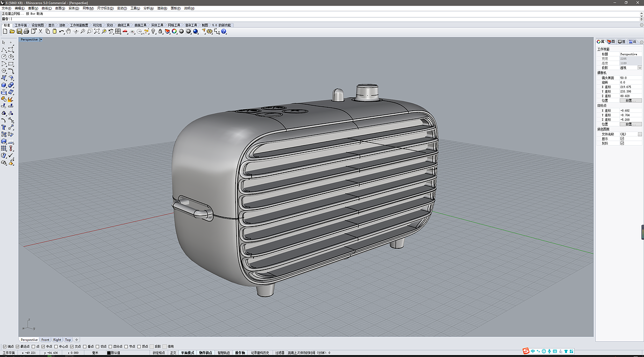644x357 pixels.
Task: Click the Undo arrow icon
Action: click(x=61, y=31)
